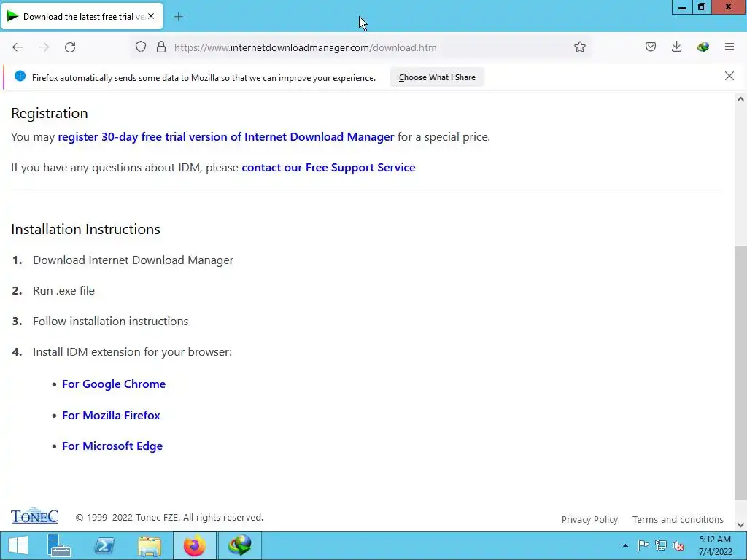747x560 pixels.
Task: Click the Firefox taskbar icon
Action: pyautogui.click(x=194, y=545)
